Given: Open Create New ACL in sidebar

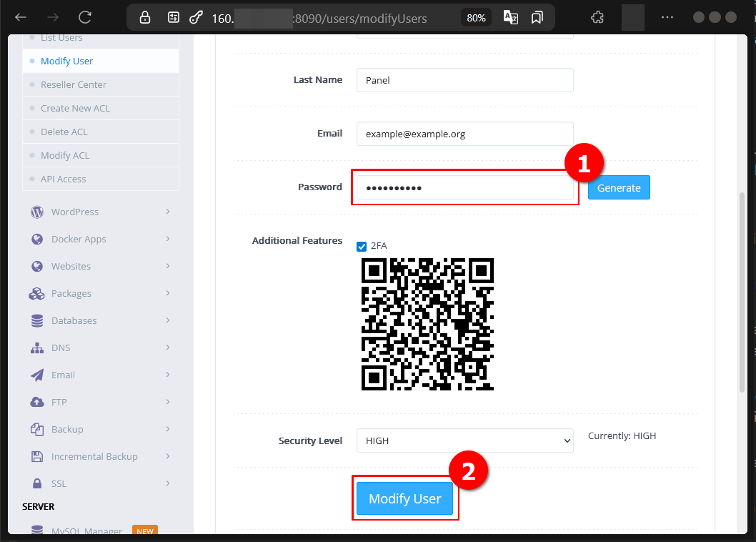Looking at the screenshot, I should 101,109.
